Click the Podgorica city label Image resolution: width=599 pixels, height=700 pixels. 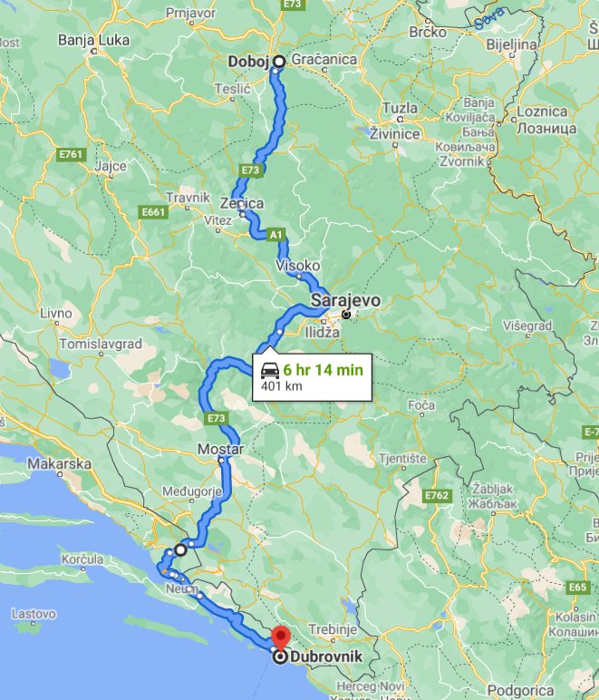tap(520, 691)
